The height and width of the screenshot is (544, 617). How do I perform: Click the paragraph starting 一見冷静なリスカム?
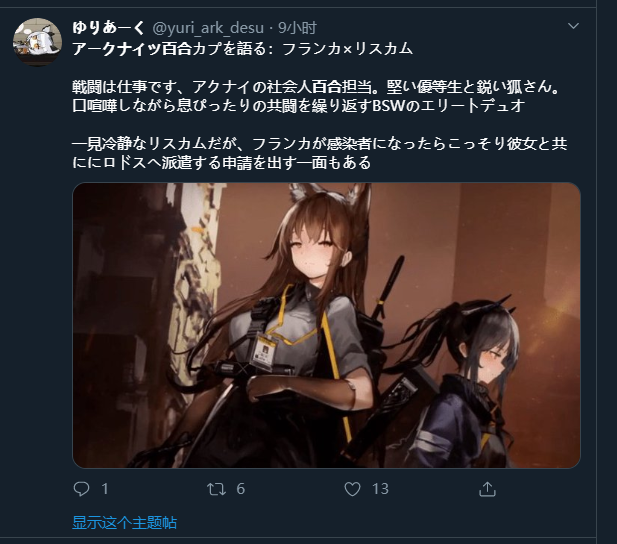(x=320, y=153)
